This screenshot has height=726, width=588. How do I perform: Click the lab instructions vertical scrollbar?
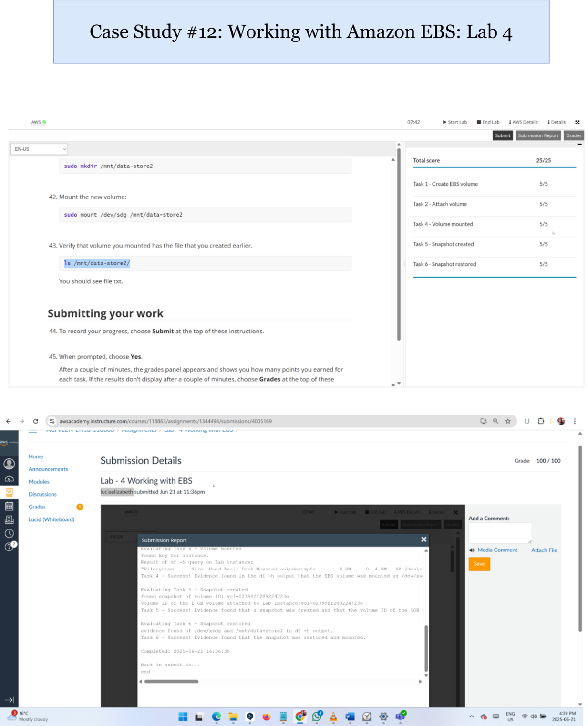(399, 244)
